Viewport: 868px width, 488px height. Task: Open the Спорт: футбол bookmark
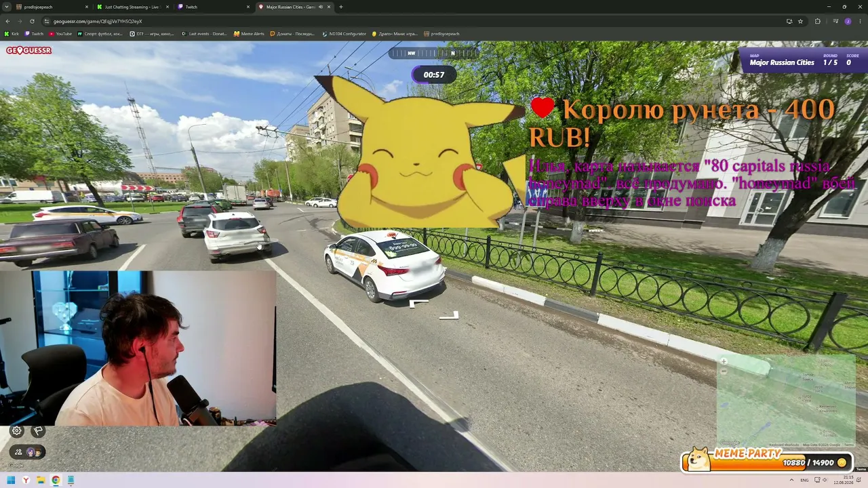coord(100,34)
